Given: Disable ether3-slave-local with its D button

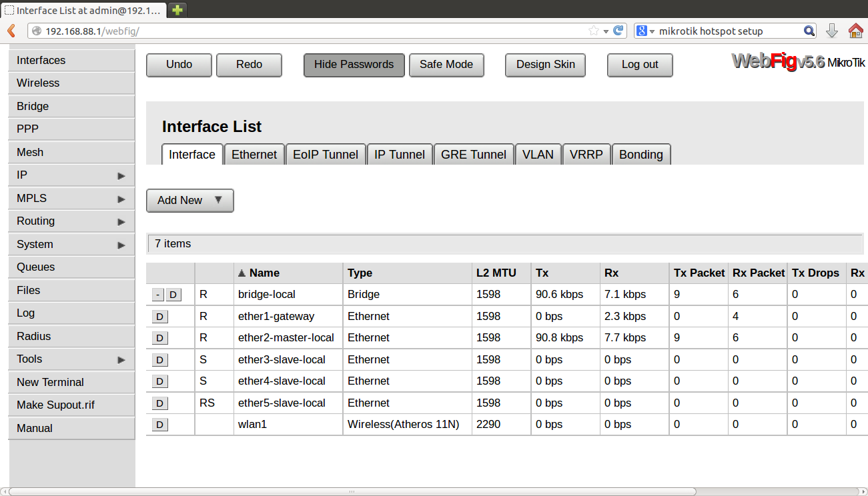Looking at the screenshot, I should [x=160, y=360].
